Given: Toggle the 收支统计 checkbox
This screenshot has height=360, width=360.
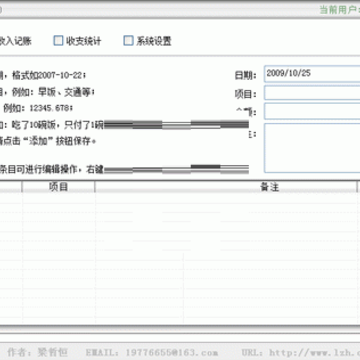Looking at the screenshot, I should tap(58, 41).
